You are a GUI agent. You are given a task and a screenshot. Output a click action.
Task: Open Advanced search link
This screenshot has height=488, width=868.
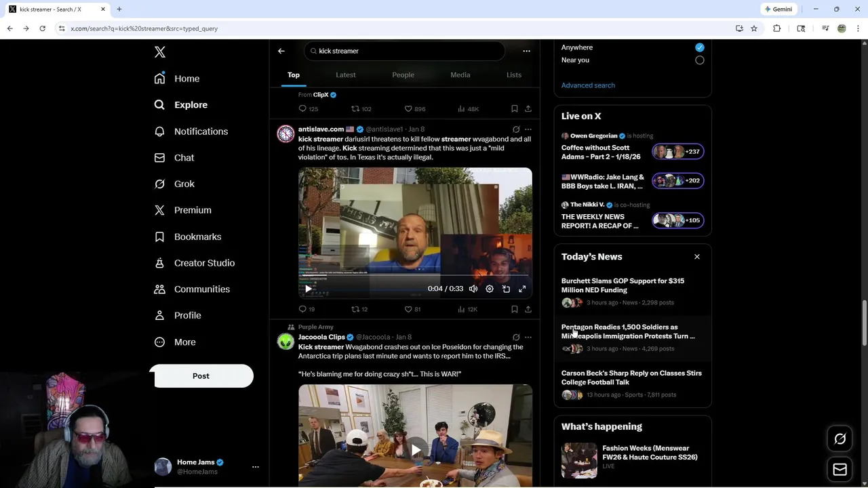coord(588,85)
